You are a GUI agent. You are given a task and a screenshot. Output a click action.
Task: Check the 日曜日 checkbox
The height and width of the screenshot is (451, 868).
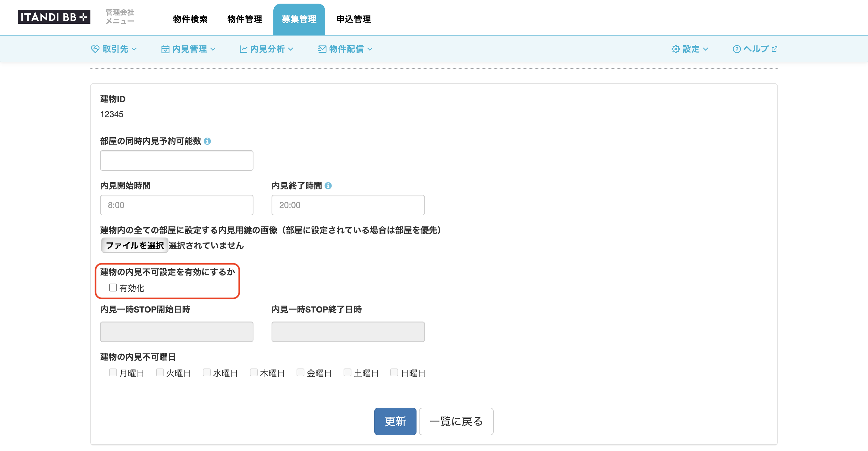coord(394,372)
